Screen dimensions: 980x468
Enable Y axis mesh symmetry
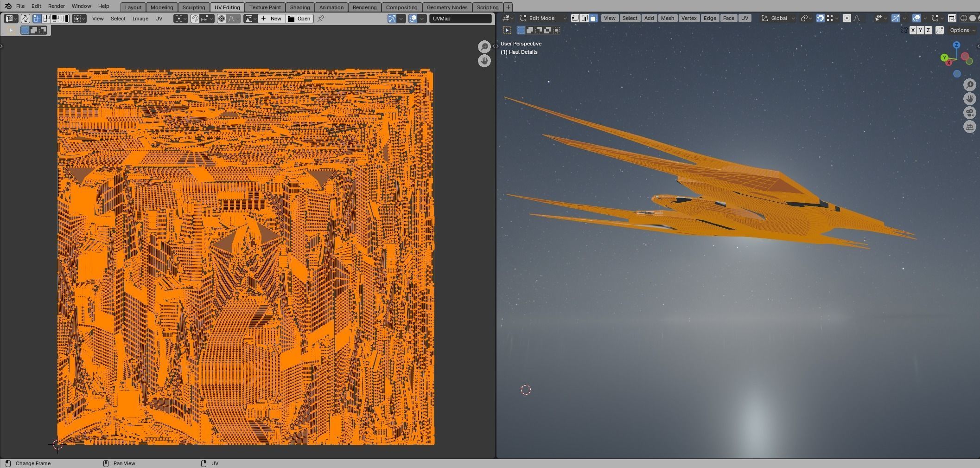click(x=920, y=30)
